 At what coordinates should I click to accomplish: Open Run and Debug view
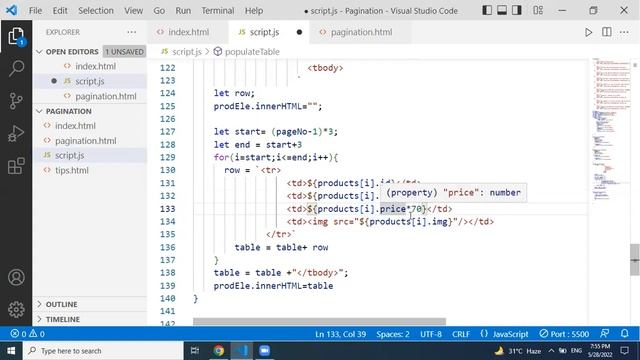pos(16,133)
